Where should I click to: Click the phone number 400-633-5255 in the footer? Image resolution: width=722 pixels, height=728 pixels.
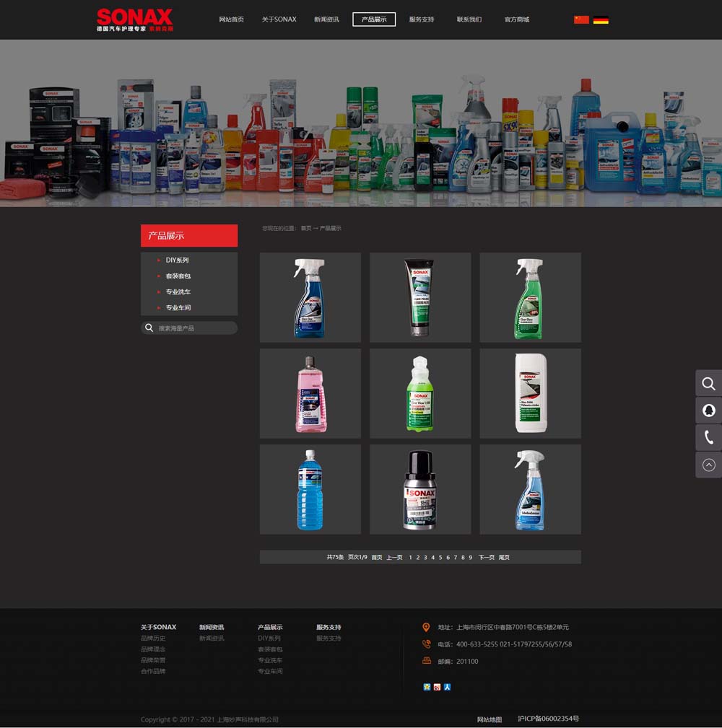[x=477, y=644]
